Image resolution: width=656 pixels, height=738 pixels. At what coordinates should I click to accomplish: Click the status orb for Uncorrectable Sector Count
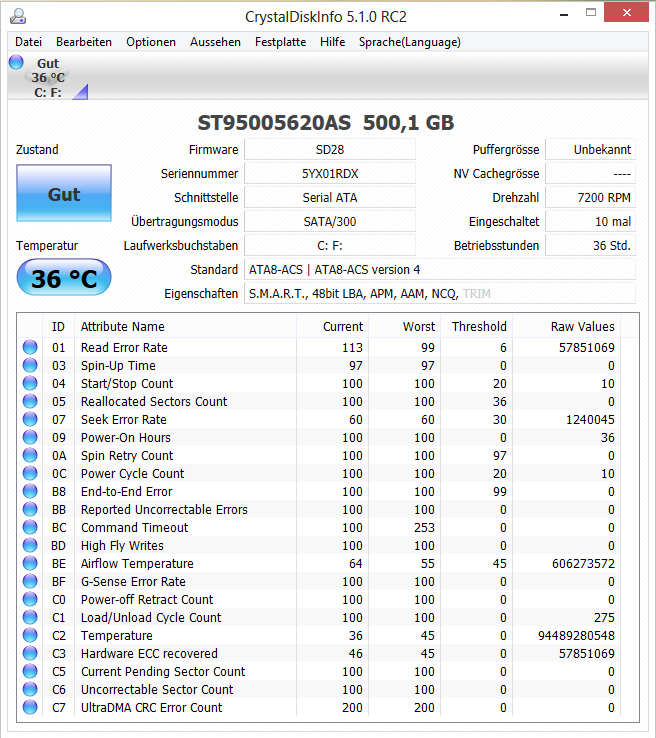pyautogui.click(x=30, y=690)
